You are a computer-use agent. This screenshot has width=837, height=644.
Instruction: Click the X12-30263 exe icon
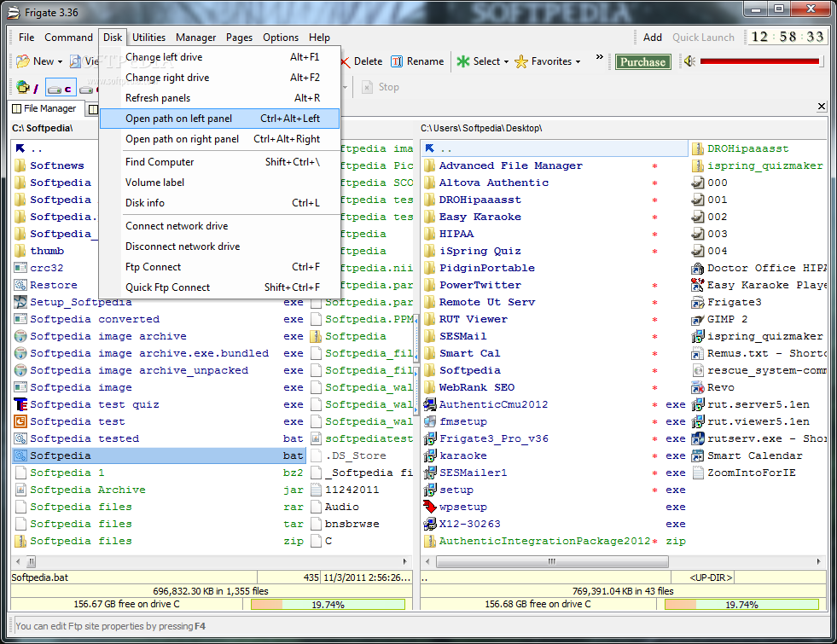(x=430, y=524)
